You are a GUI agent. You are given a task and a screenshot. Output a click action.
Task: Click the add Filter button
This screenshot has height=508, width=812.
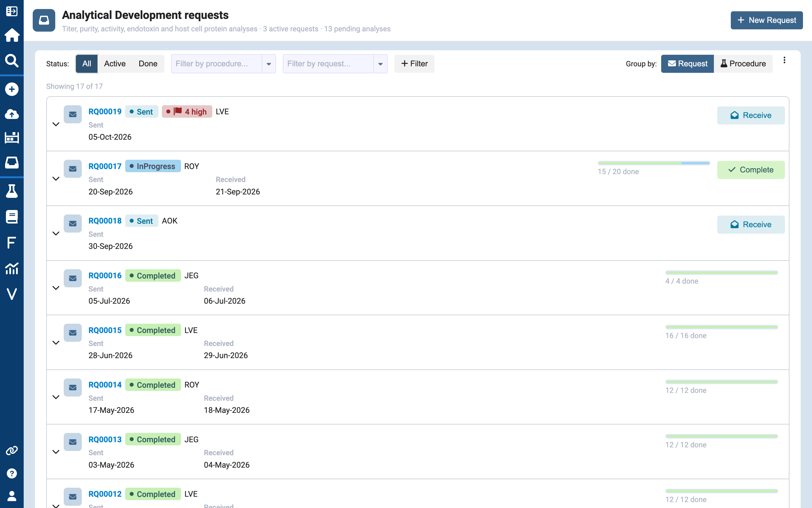(414, 64)
